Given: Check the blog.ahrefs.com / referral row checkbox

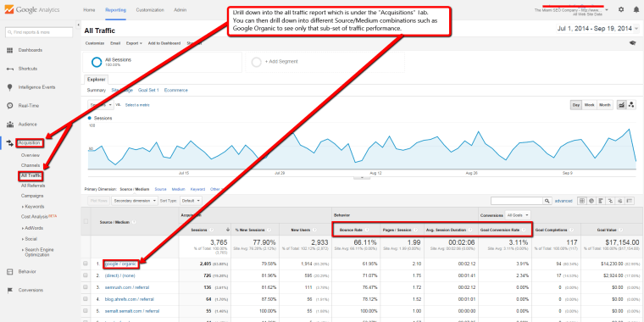Looking at the screenshot, I should [86, 299].
